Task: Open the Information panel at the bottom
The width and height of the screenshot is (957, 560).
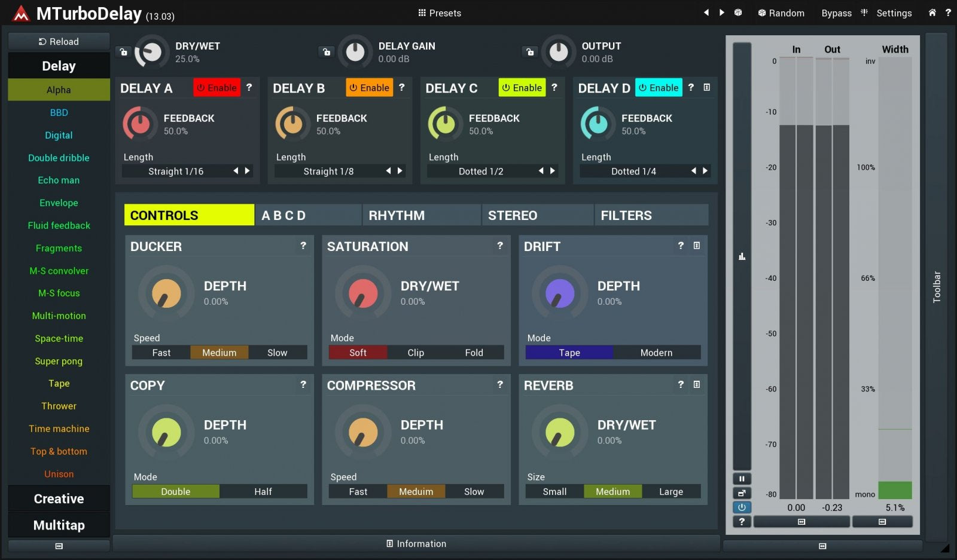Action: pyautogui.click(x=416, y=543)
